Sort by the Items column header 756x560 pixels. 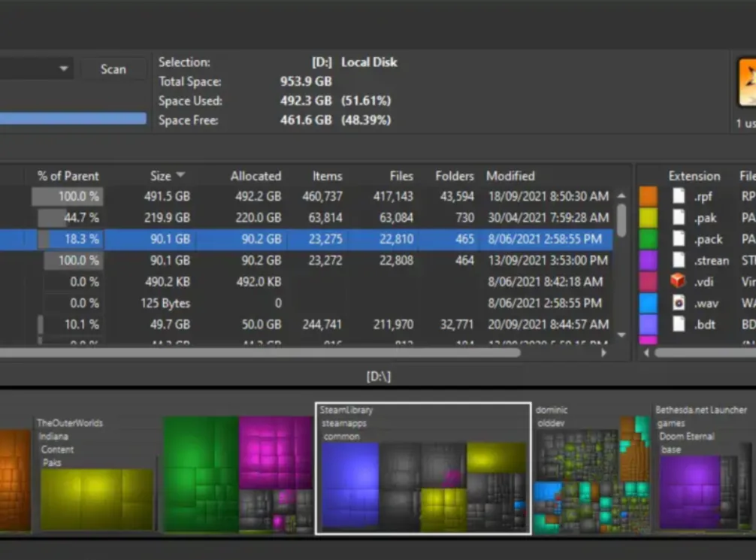pos(327,176)
